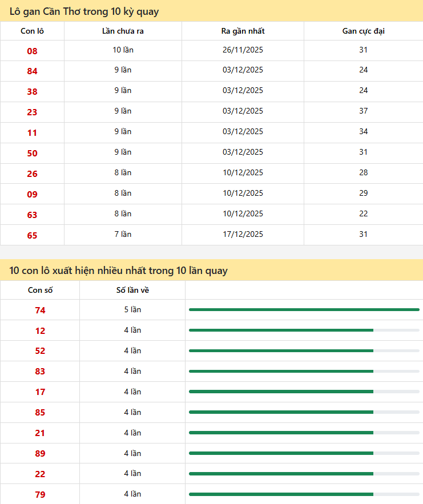Select number 79 in bottom row
This screenshot has width=423, height=504.
[x=40, y=494]
